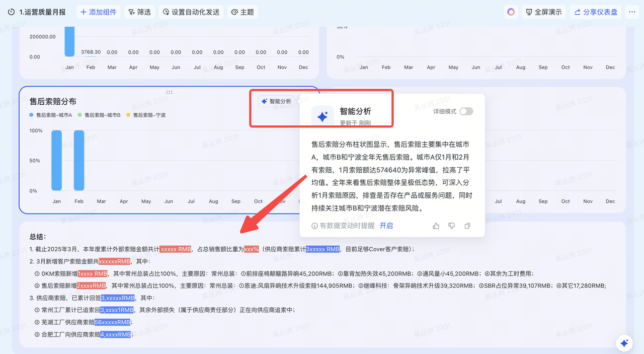Toggle 售后索赔–宁波 legend item
644x354 pixels.
(145, 115)
